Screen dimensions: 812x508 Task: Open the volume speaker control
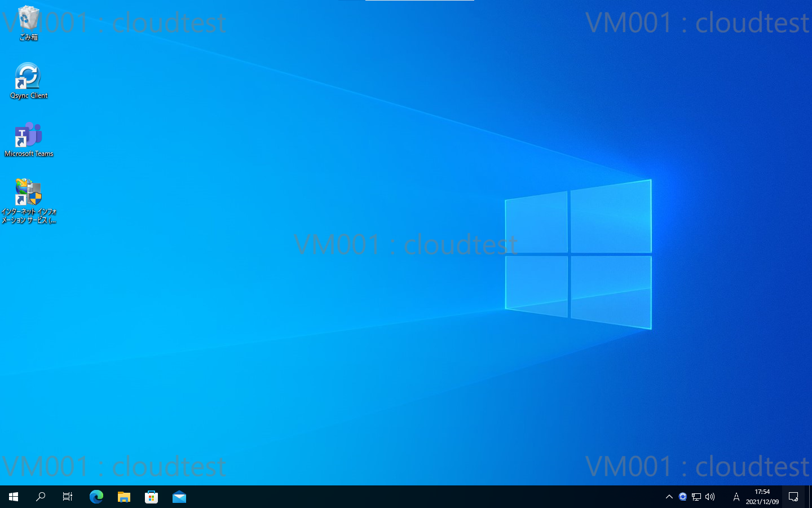(x=710, y=497)
